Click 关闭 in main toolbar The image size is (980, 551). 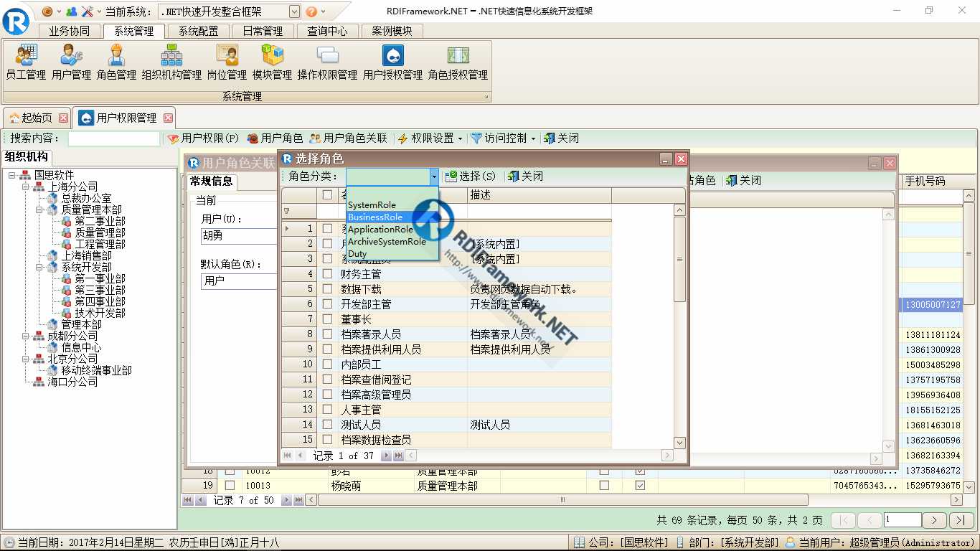tap(560, 138)
